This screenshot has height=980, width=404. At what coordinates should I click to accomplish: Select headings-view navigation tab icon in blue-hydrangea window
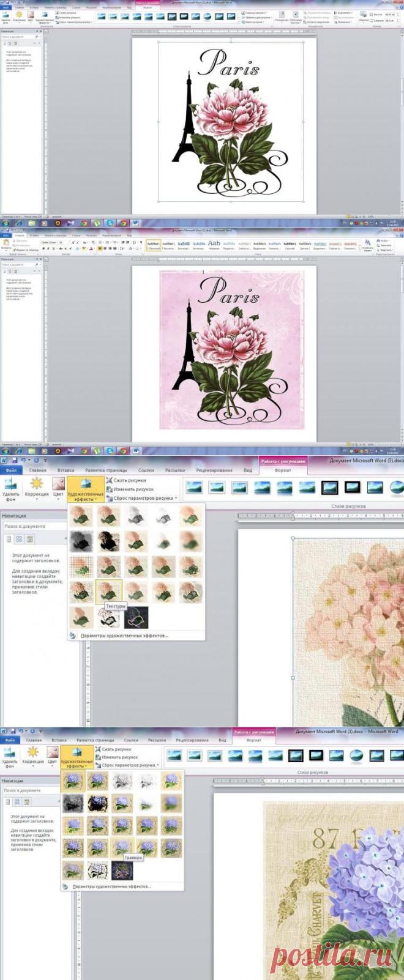pos(7,802)
